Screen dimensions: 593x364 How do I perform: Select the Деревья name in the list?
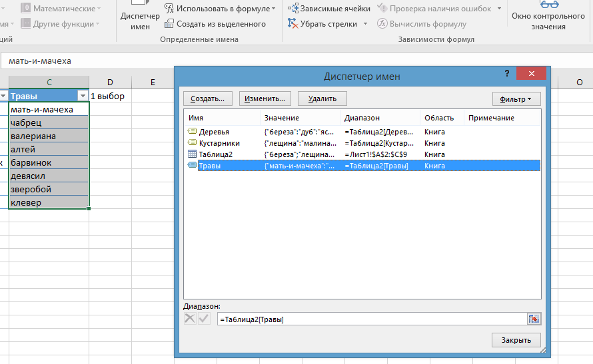coord(213,132)
